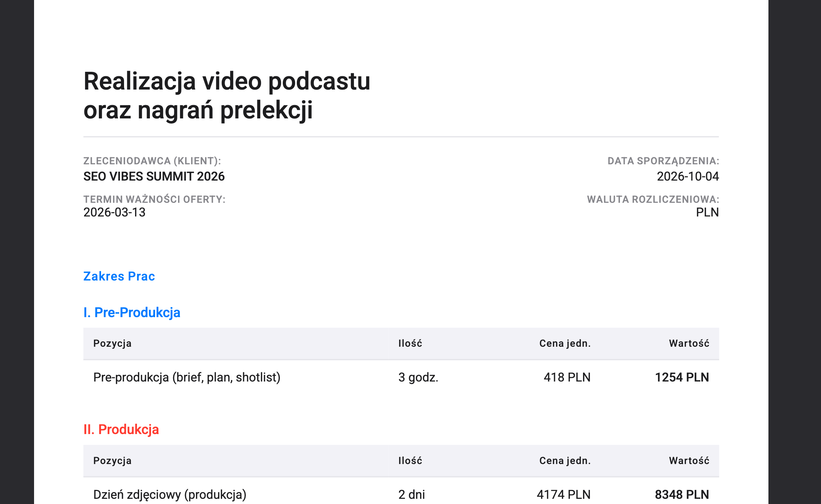The width and height of the screenshot is (821, 504).
Task: Click row 'Dzień zdjęciowy (produkcja)'
Action: (401, 491)
